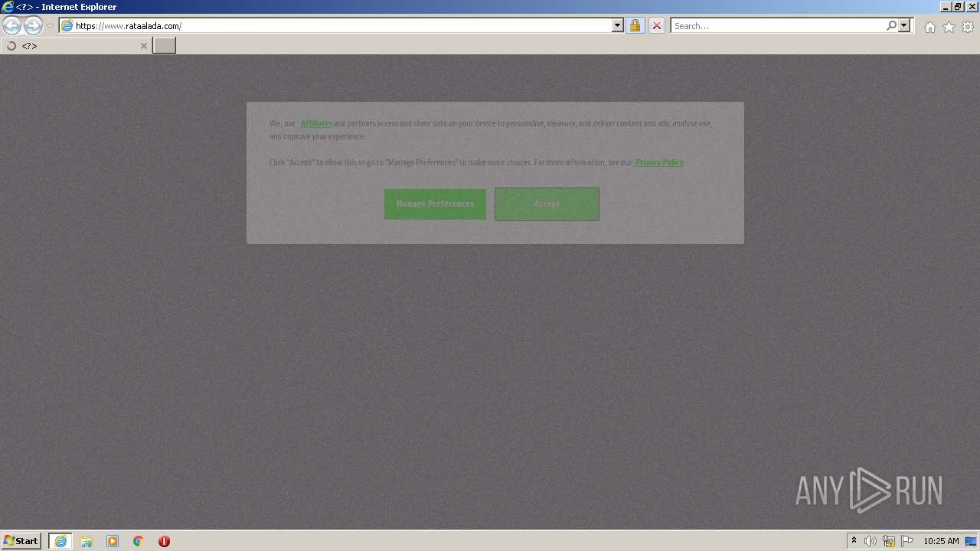Open the IE logo icon in title bar
980x551 pixels.
8,7
